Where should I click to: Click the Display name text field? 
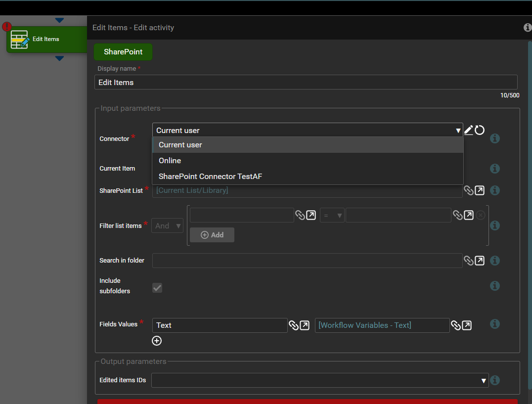pos(306,83)
